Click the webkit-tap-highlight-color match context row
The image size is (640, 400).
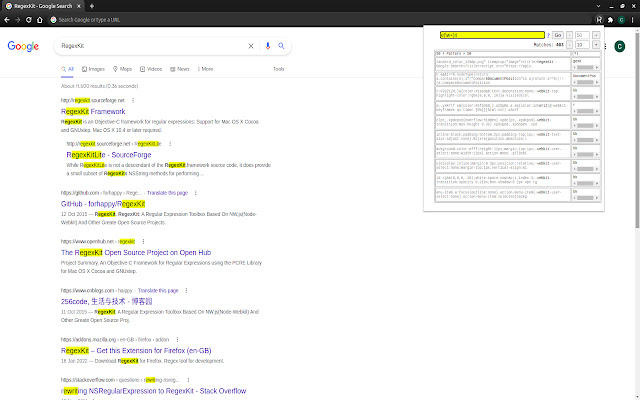pos(502,93)
